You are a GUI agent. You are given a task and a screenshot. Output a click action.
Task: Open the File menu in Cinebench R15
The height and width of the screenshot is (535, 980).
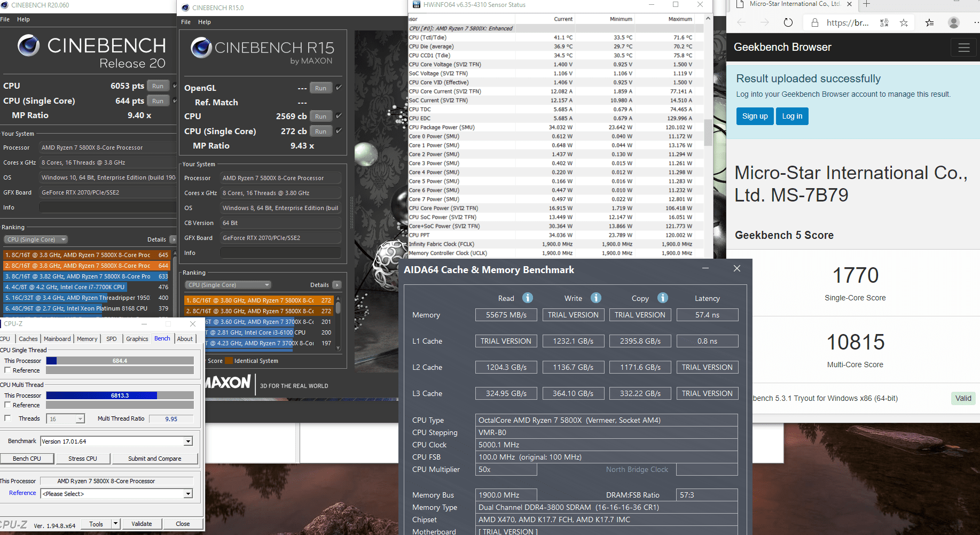pyautogui.click(x=186, y=22)
